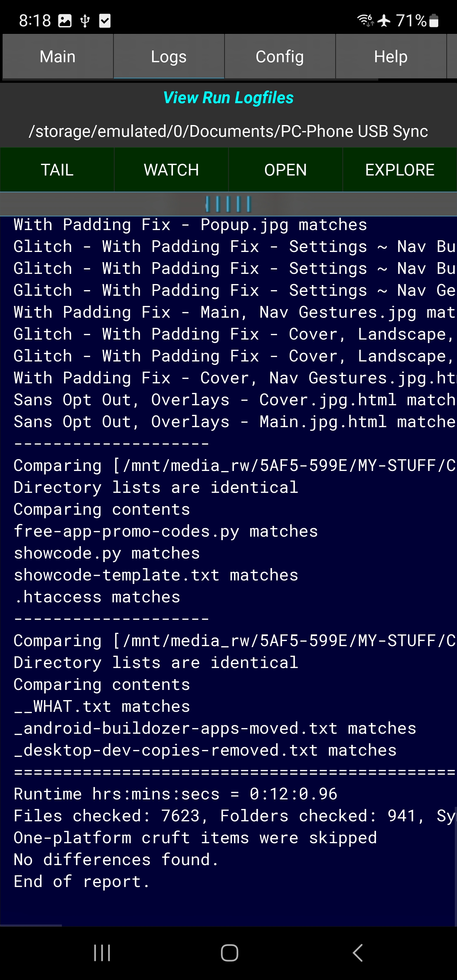Tap the EXPLORE button
The width and height of the screenshot is (457, 980).
click(400, 170)
